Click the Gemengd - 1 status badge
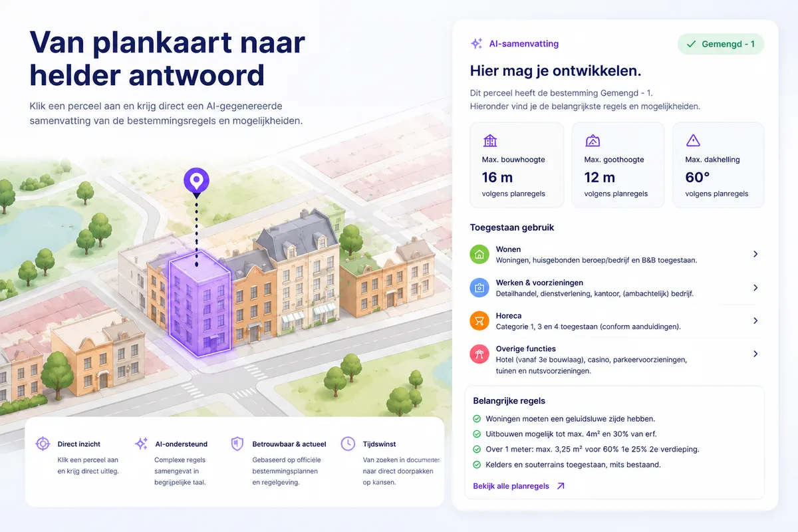Image resolution: width=798 pixels, height=532 pixels. point(721,44)
